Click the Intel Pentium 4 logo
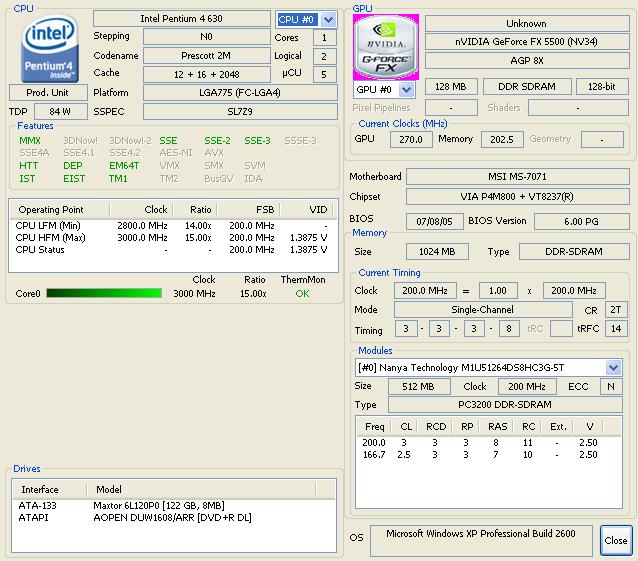 49,48
